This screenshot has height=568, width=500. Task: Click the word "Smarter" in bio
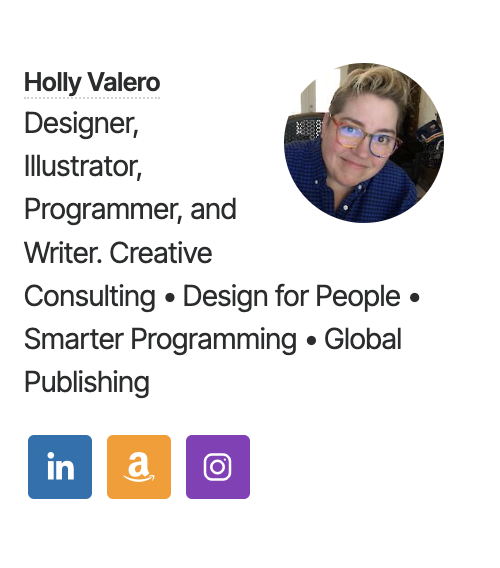click(x=74, y=339)
